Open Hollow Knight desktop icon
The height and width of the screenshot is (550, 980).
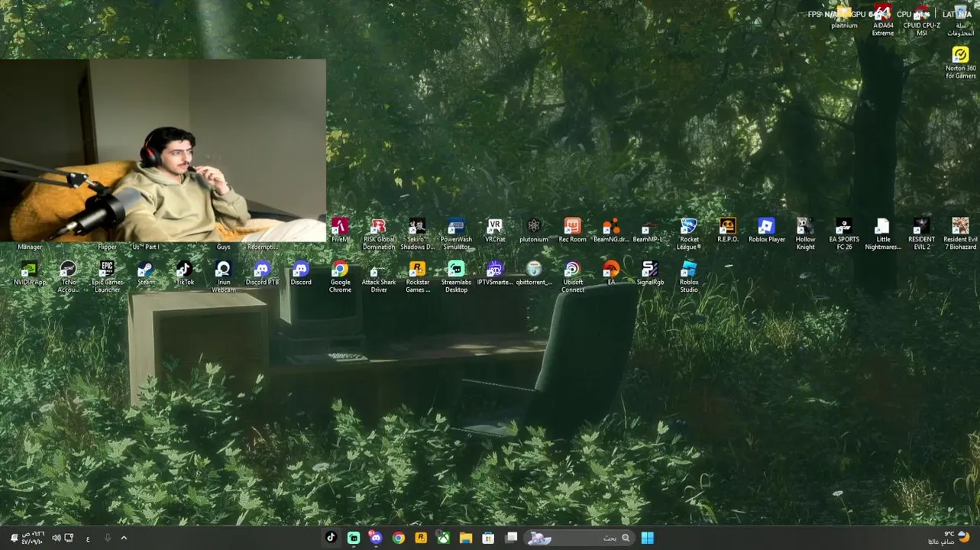pos(805,226)
